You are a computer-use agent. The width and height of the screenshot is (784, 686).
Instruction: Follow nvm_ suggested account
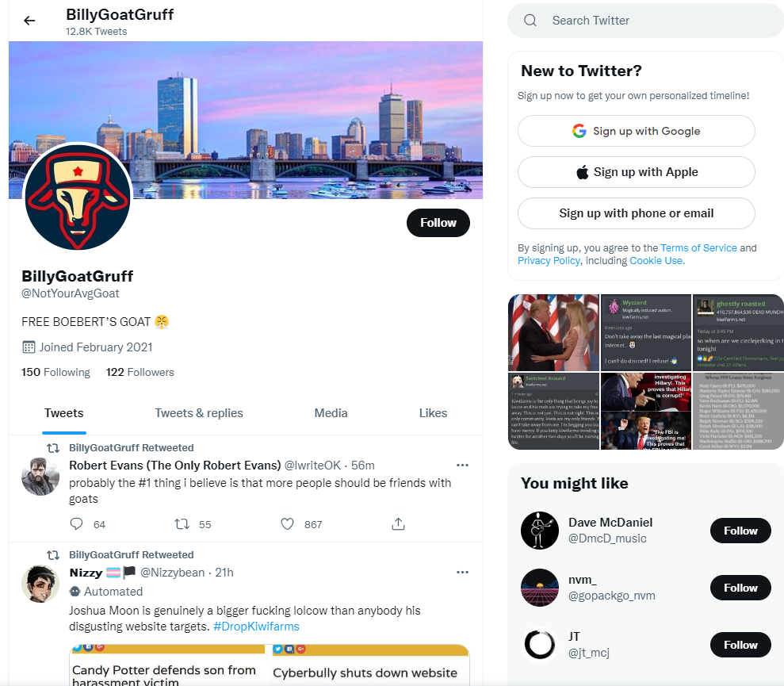740,588
